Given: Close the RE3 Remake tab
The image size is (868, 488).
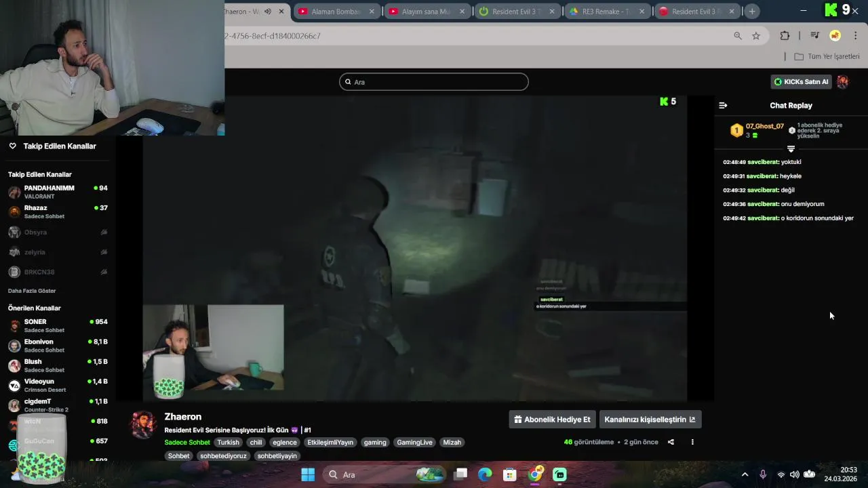Looking at the screenshot, I should click(642, 12).
